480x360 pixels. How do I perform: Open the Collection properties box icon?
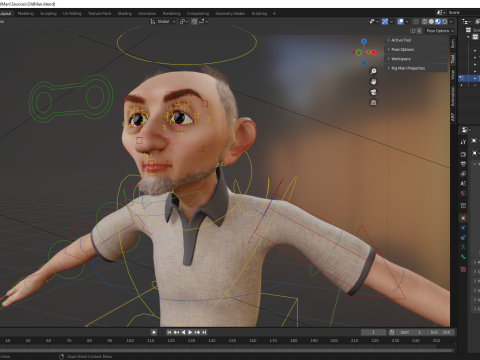(x=463, y=206)
